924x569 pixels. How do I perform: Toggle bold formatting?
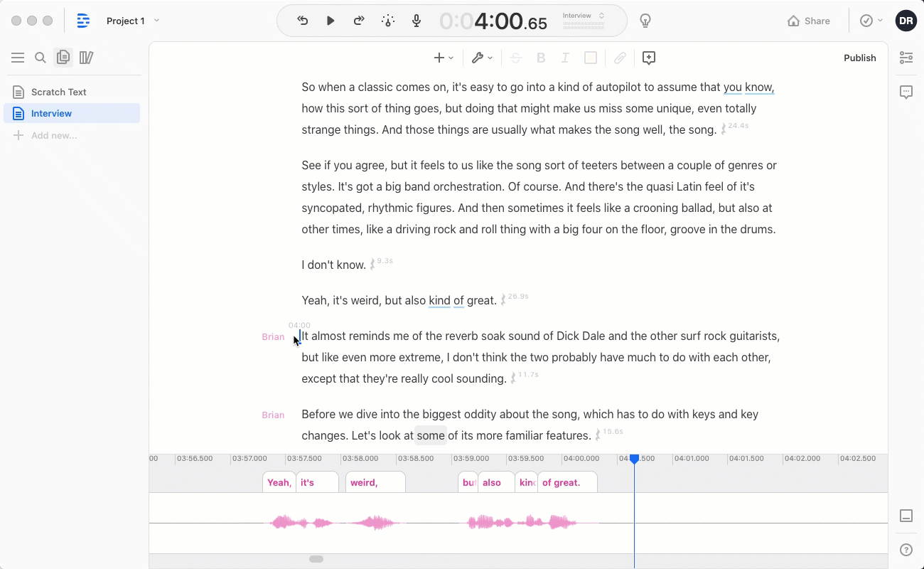point(541,58)
